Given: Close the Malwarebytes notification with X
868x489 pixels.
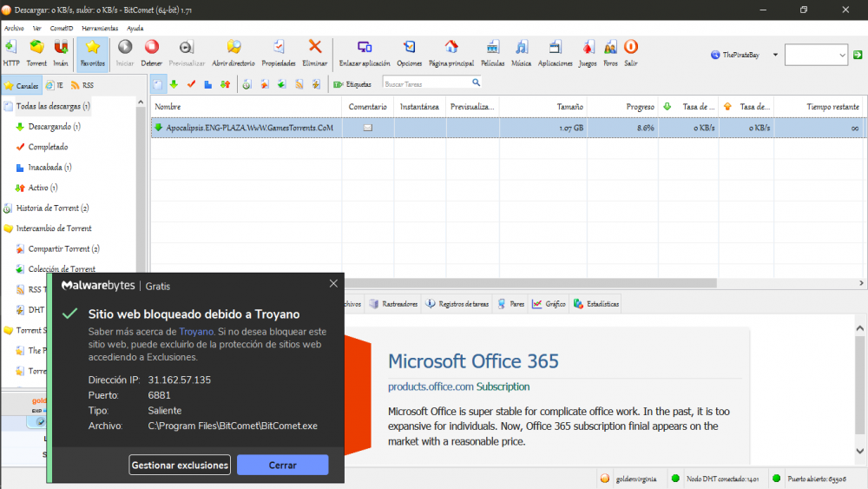Looking at the screenshot, I should [x=333, y=283].
